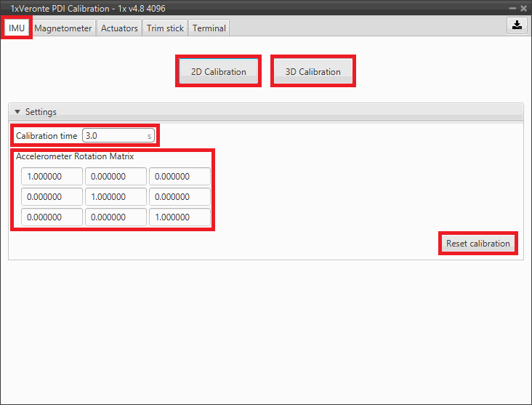The width and height of the screenshot is (532, 405).
Task: Start the 2D Calibration
Action: point(218,71)
